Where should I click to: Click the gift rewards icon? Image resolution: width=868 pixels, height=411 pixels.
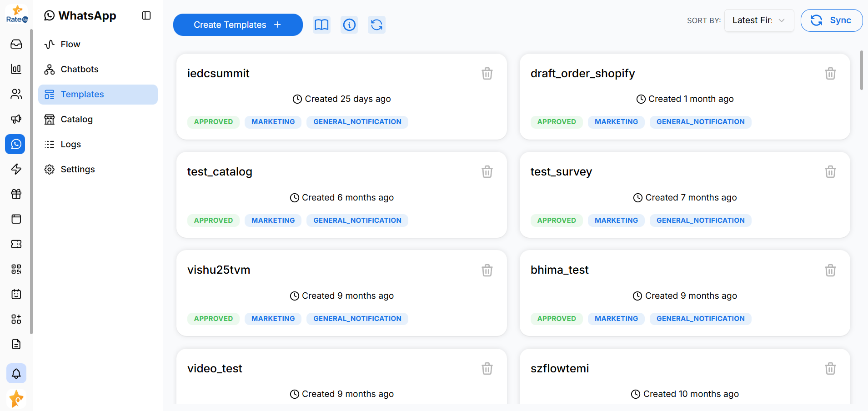[16, 194]
